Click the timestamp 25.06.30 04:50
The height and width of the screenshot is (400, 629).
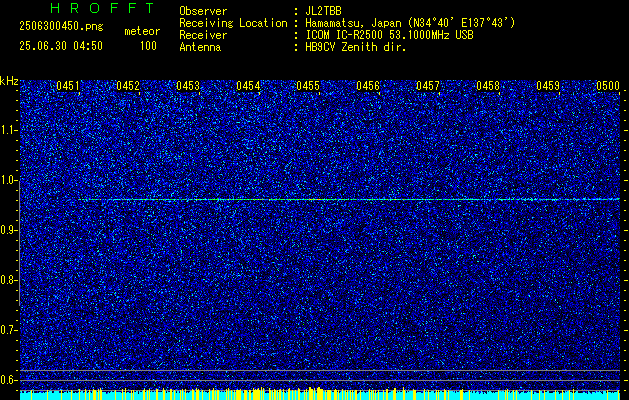[x=61, y=46]
